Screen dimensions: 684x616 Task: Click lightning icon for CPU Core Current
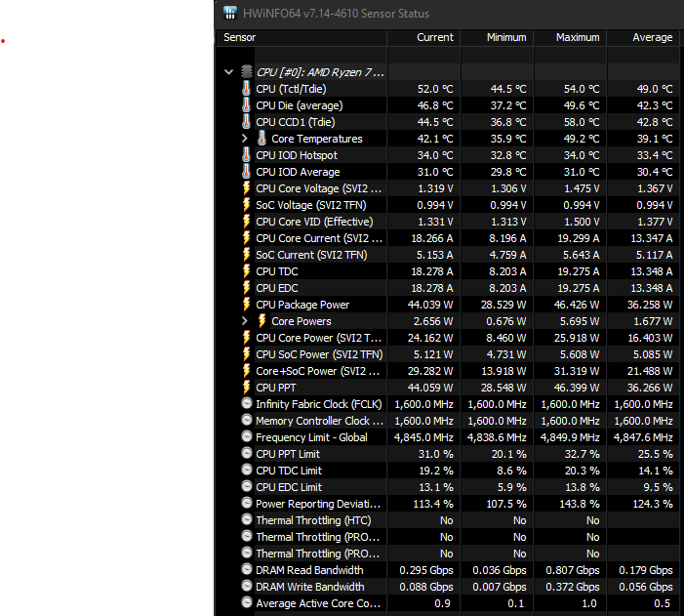247,238
